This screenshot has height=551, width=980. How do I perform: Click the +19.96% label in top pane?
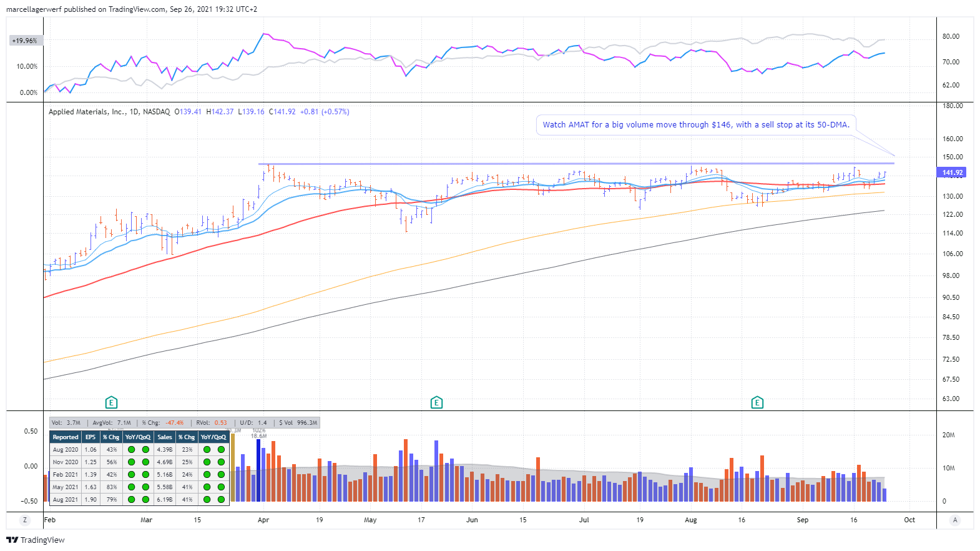24,41
